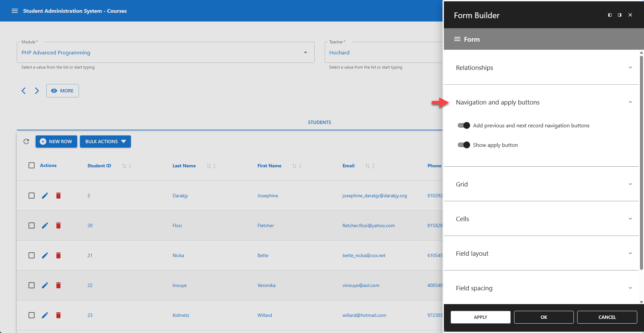Sort the Last Name column
The height and width of the screenshot is (333, 644).
[x=209, y=166]
